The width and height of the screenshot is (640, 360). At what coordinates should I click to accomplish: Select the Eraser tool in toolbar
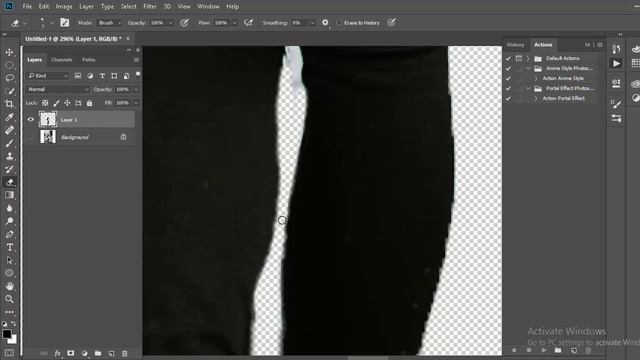click(x=9, y=182)
